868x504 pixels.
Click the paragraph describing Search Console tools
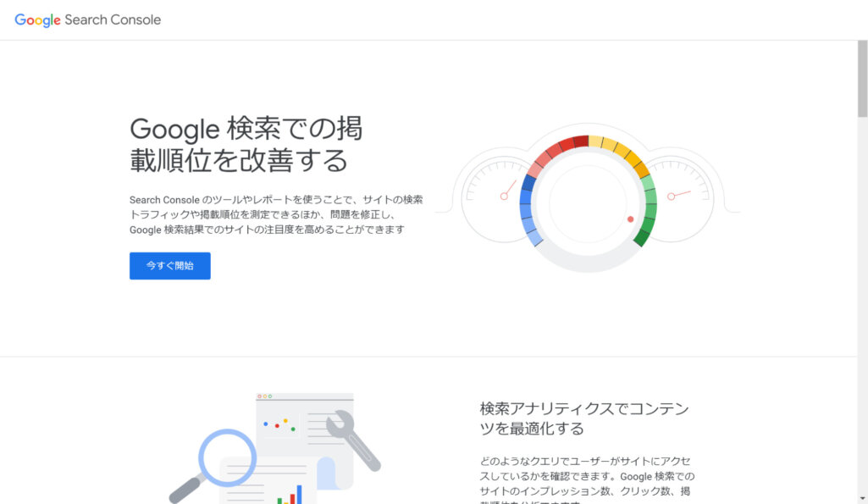(275, 213)
